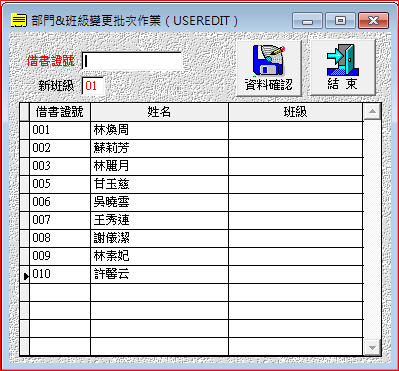
Task: Select cell 009 in the table
Action: point(60,256)
